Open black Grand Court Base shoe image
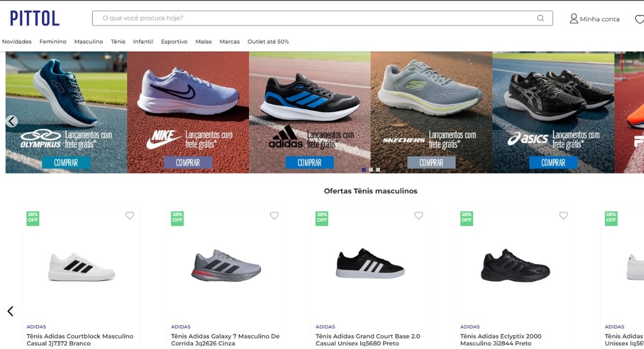The image size is (644, 349). point(370,264)
